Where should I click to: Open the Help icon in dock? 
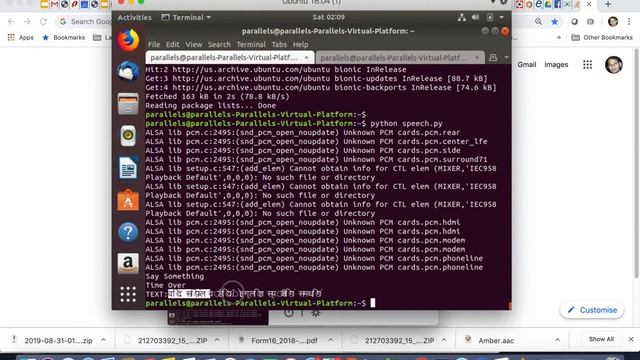pyautogui.click(x=128, y=232)
